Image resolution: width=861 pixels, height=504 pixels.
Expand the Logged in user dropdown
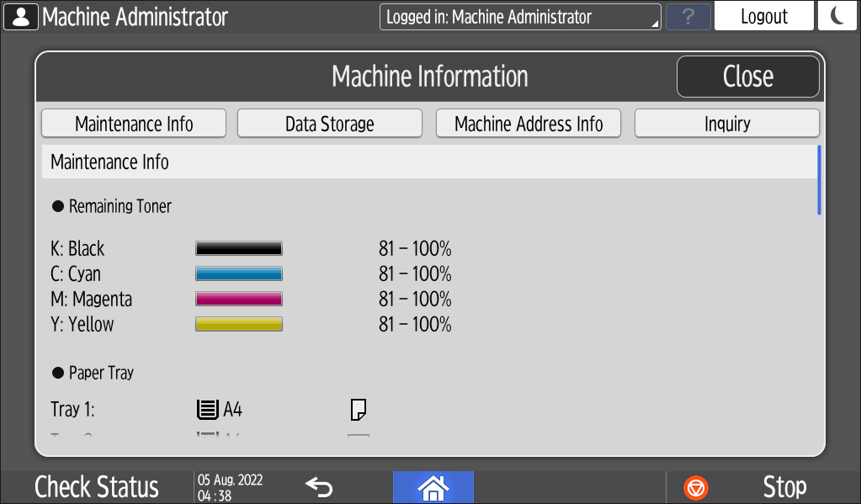coord(520,17)
